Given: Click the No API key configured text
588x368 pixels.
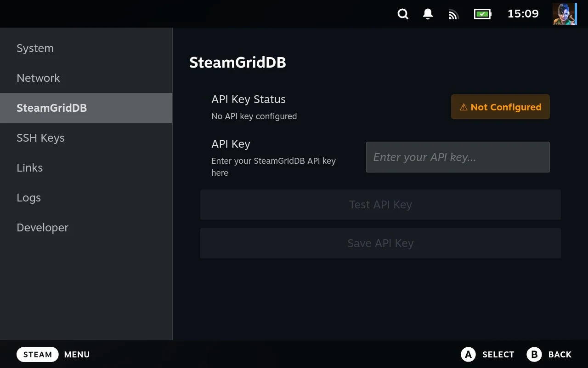Looking at the screenshot, I should coord(254,116).
